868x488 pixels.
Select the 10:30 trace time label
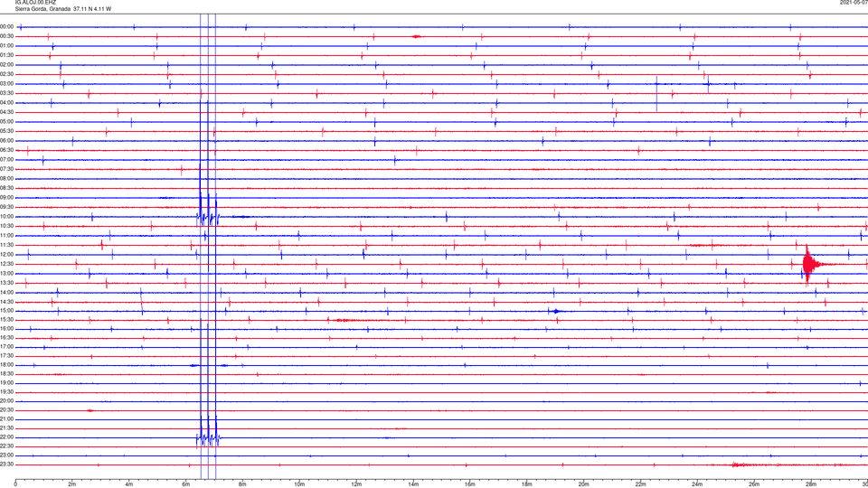coord(7,226)
